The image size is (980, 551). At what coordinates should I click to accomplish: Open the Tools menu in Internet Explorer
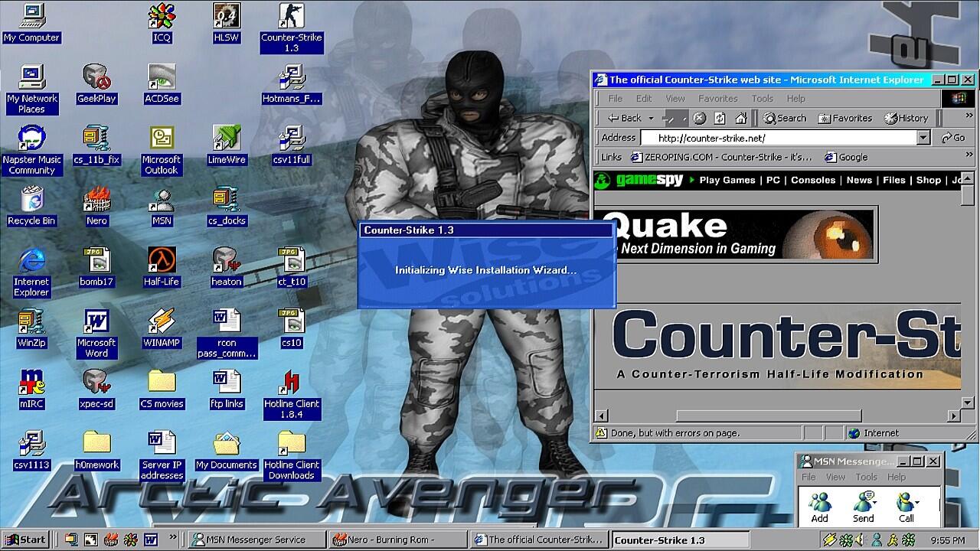[x=762, y=98]
